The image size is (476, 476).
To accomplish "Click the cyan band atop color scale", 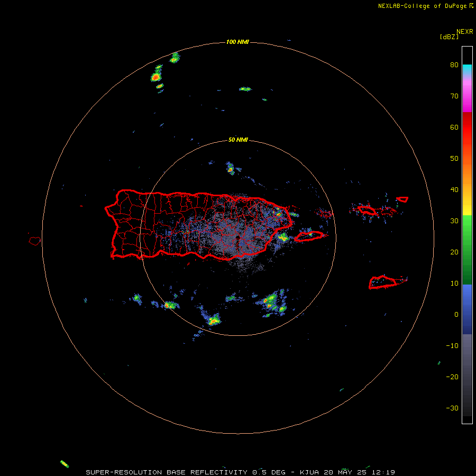I will [467, 69].
